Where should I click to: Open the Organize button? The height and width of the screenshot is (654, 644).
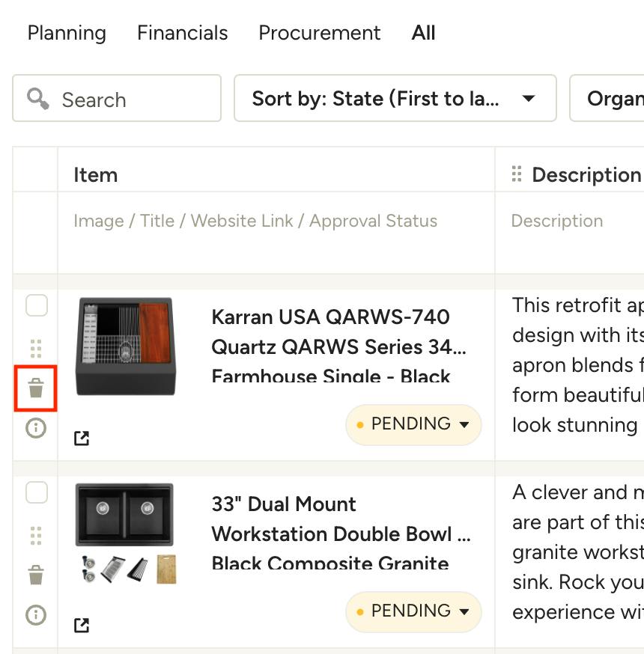click(x=607, y=98)
